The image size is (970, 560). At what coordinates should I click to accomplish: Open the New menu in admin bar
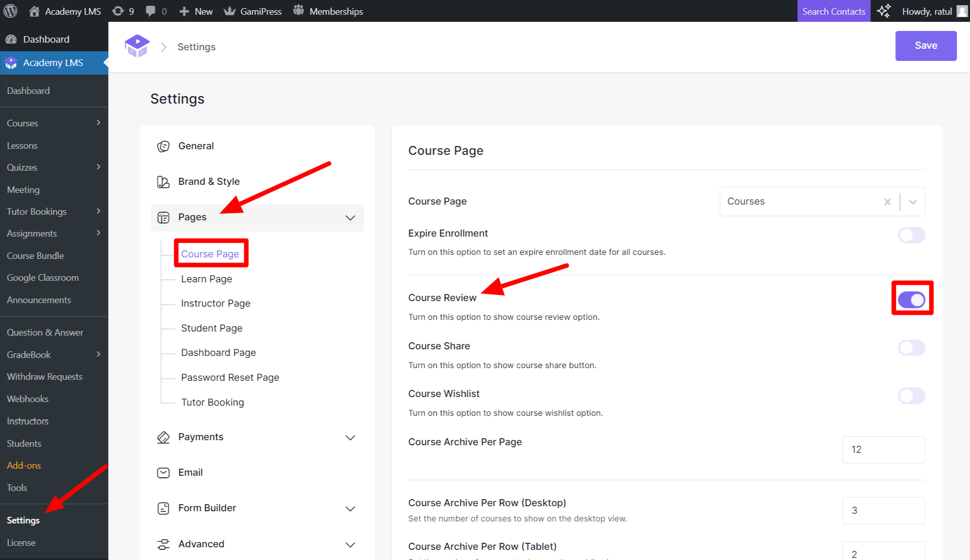[196, 11]
